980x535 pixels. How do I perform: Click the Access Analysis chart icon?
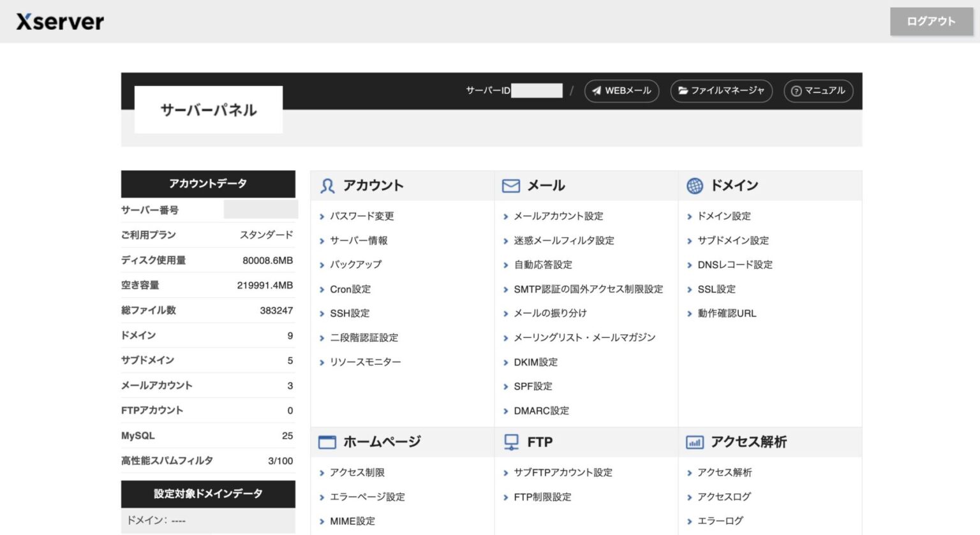(694, 442)
